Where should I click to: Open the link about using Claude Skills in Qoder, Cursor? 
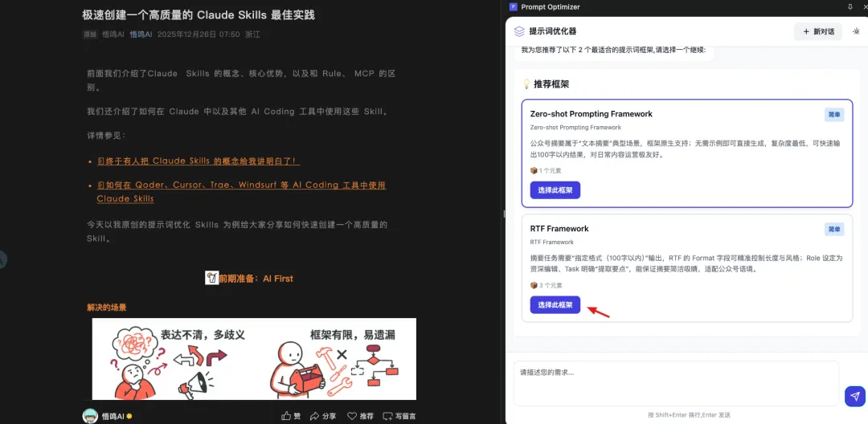[x=241, y=192]
